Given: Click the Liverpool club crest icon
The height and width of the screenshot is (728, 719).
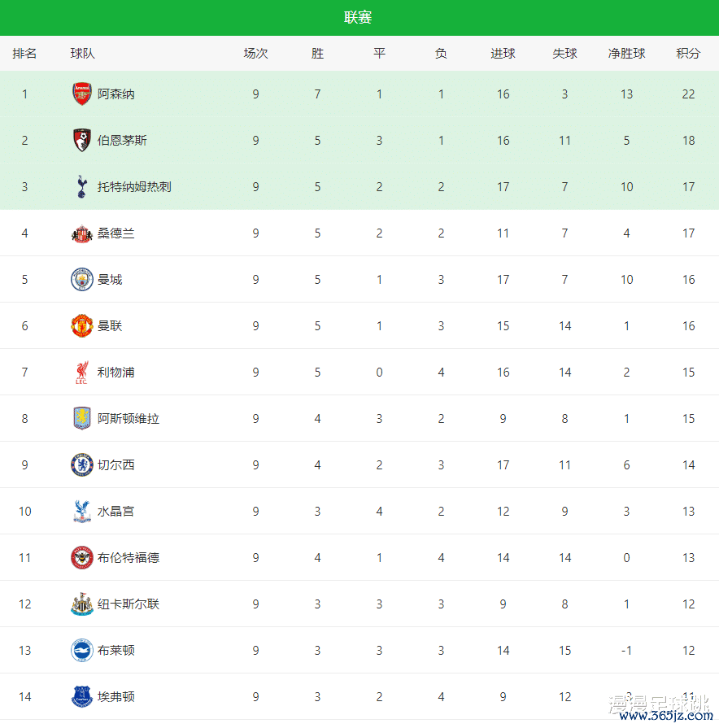Looking at the screenshot, I should click(x=82, y=373).
